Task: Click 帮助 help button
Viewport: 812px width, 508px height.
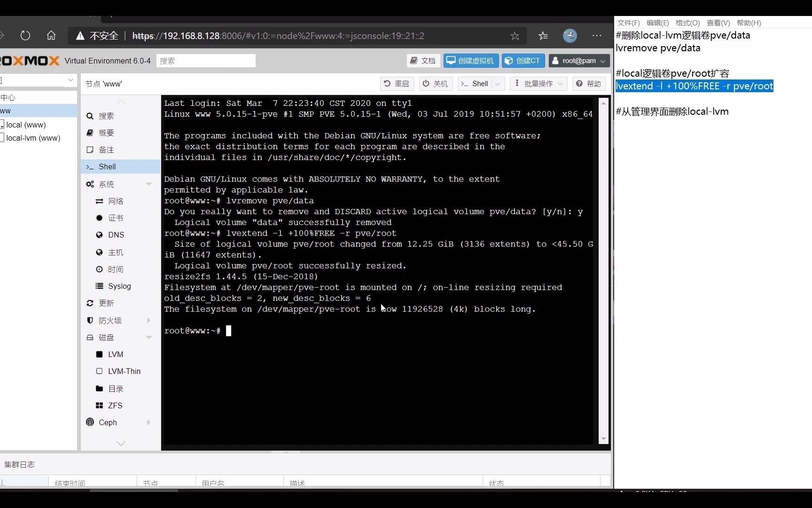Action: coord(589,84)
